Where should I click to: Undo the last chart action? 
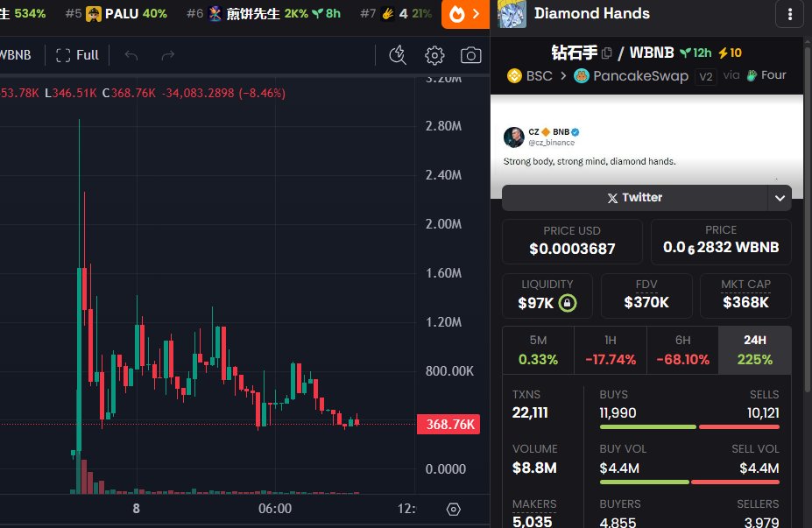(131, 55)
